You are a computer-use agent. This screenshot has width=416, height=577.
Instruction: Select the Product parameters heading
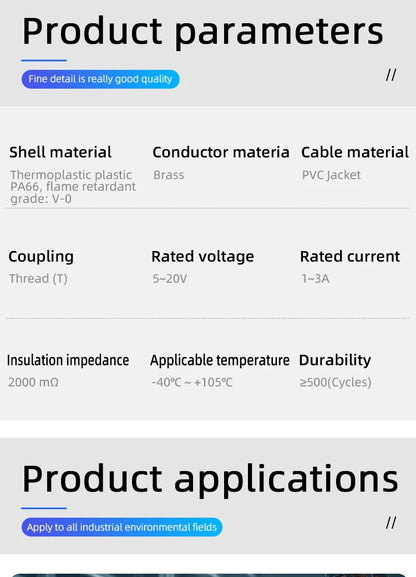(x=202, y=32)
